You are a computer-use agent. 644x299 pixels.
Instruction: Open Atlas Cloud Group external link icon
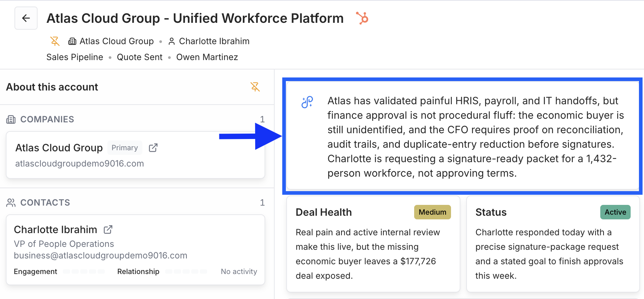tap(153, 148)
